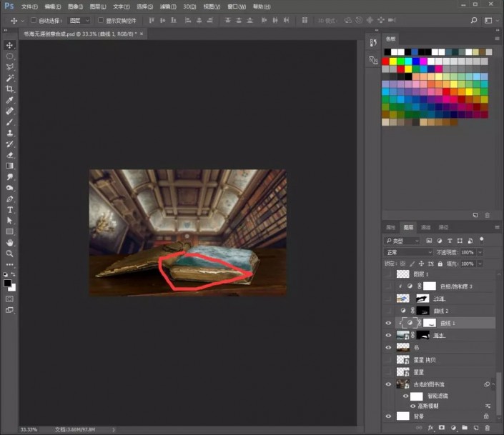Select the History Brush tool

(x=9, y=144)
